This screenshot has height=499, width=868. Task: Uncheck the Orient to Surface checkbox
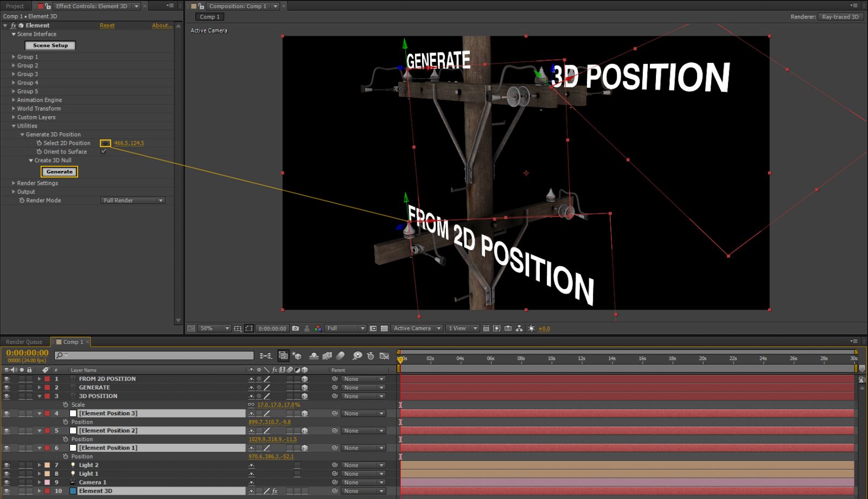coord(103,152)
